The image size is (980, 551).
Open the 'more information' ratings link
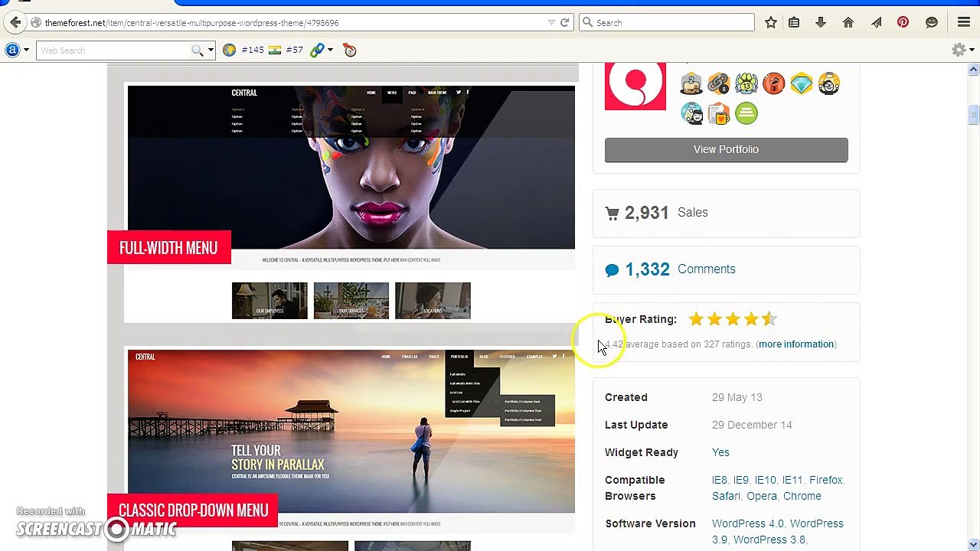[796, 344]
